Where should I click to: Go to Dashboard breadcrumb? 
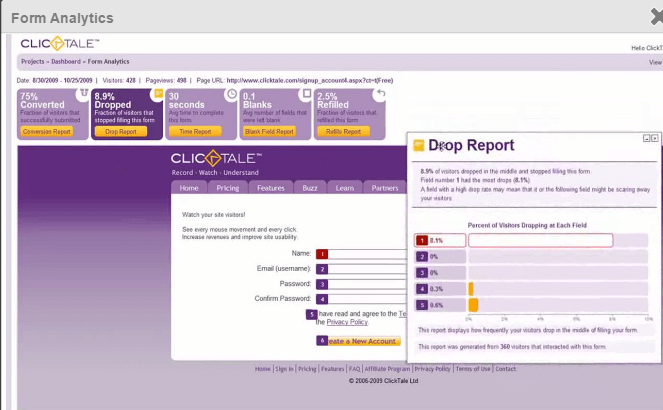pos(66,62)
